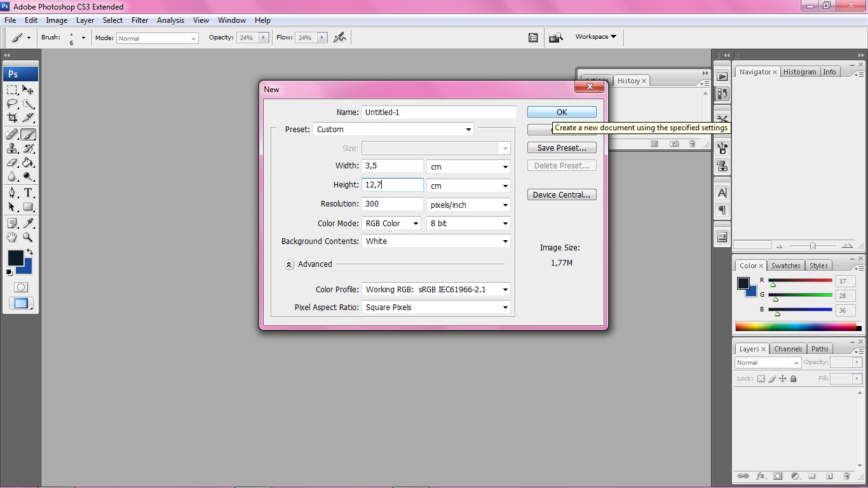Select the Slice tool
Viewport: 868px width, 488px height.
pyautogui.click(x=28, y=118)
